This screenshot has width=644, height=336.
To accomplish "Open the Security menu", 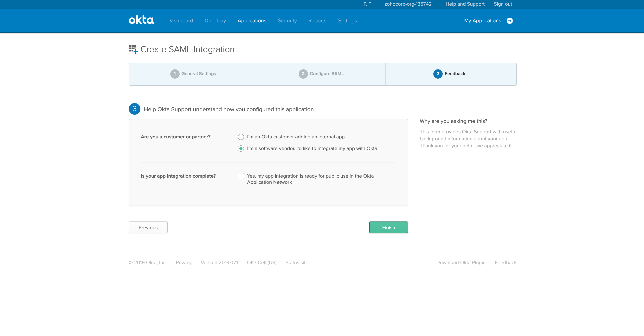I will (x=287, y=21).
